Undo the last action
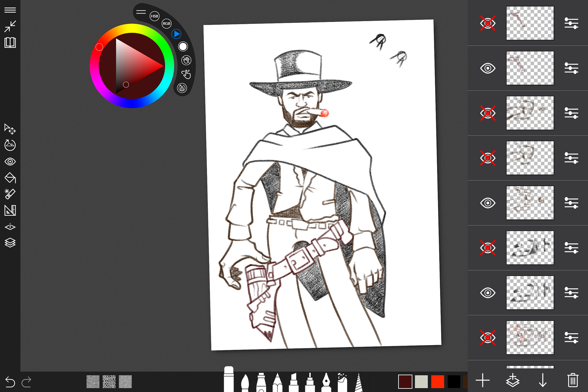Screen dimensions: 588x392 coord(10,382)
